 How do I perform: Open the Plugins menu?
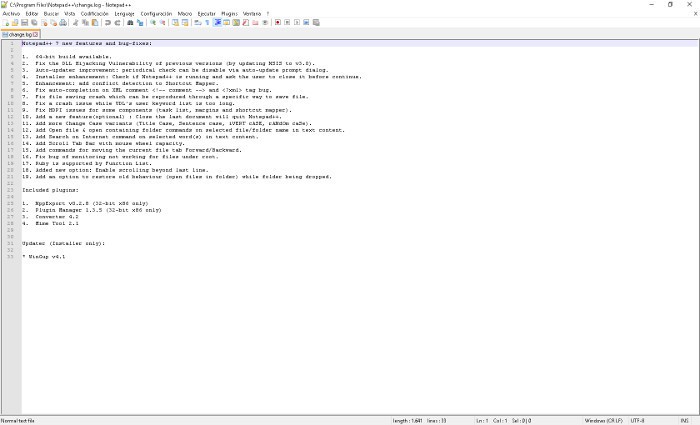tap(229, 14)
